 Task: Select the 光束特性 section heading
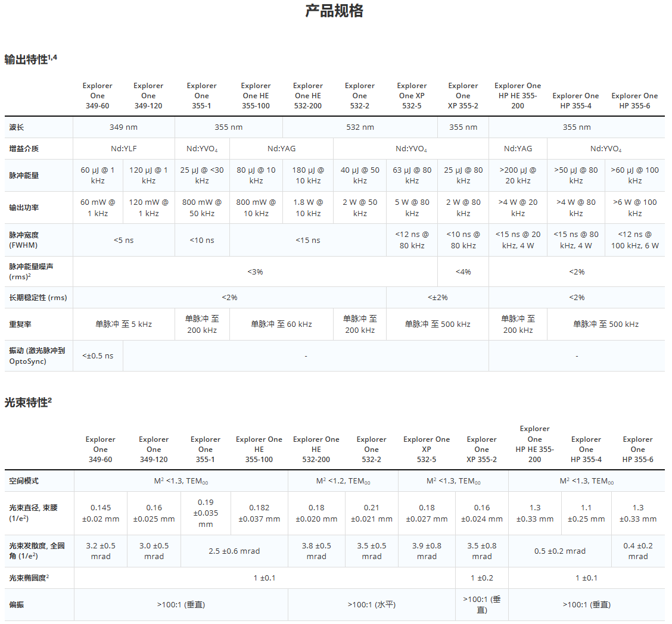click(x=27, y=403)
